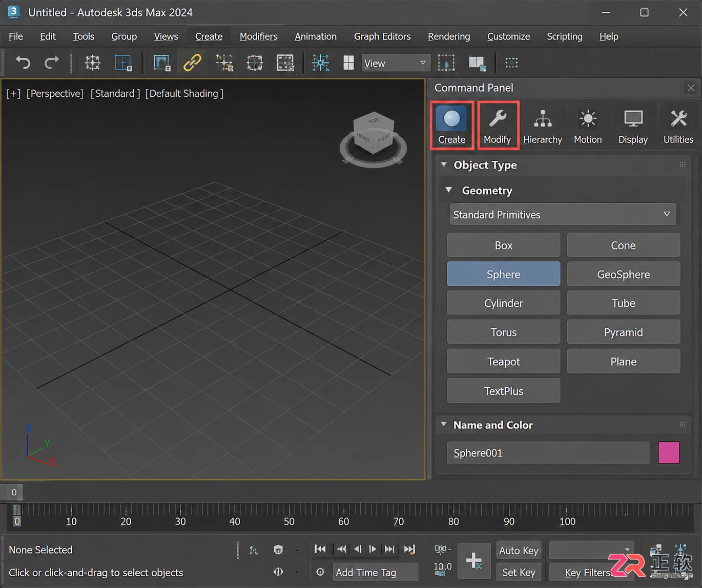Click the large plus key button
The height and width of the screenshot is (588, 702).
click(x=474, y=560)
